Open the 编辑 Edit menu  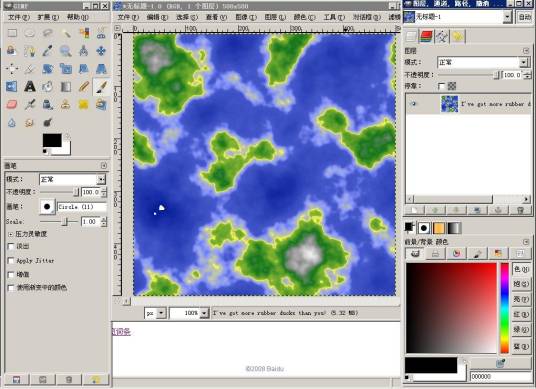tap(157, 17)
